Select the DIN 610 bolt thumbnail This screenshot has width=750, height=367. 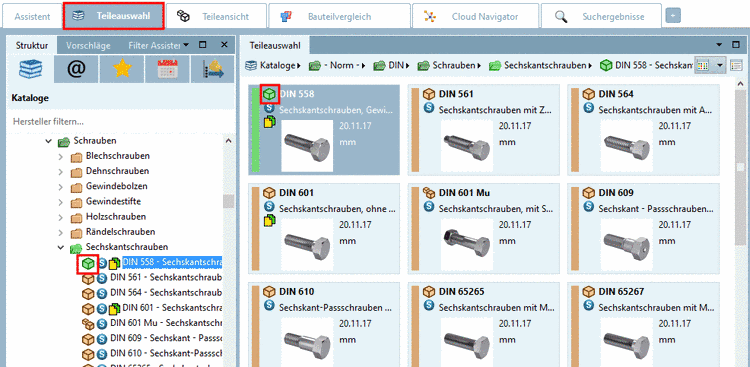(x=307, y=341)
